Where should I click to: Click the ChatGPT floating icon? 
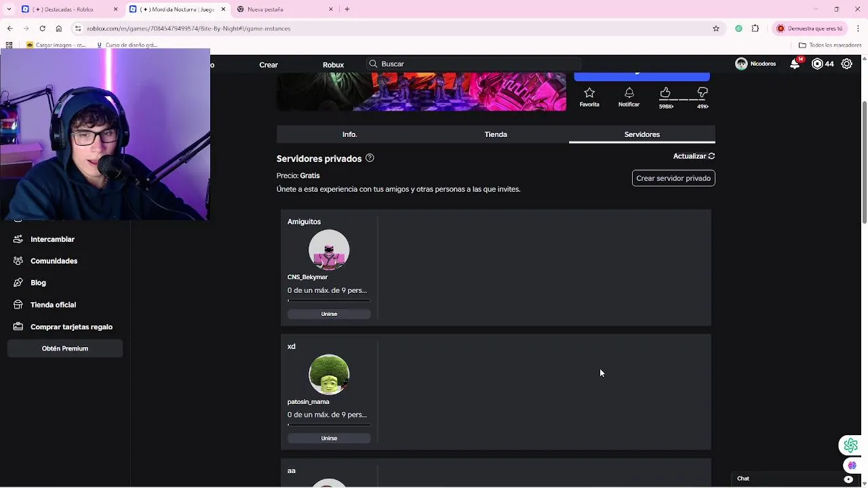point(850,445)
